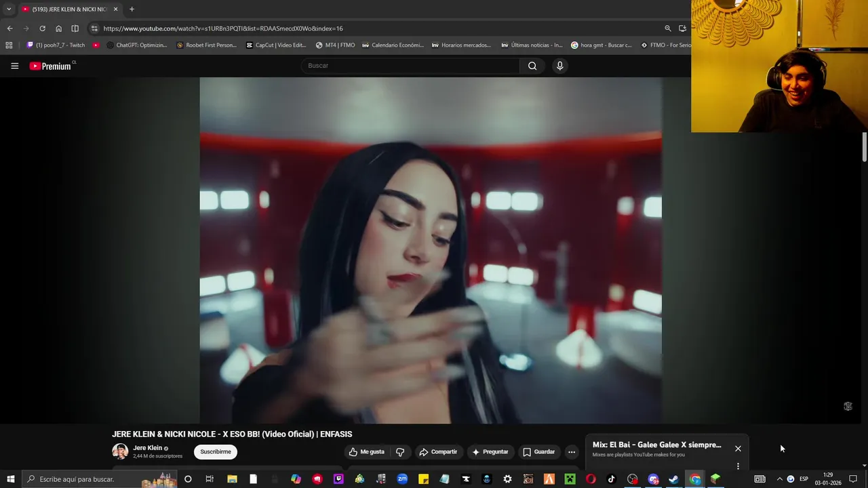Viewport: 868px width, 488px height.
Task: Focus the YouTube Buscar search field
Action: (x=410, y=66)
